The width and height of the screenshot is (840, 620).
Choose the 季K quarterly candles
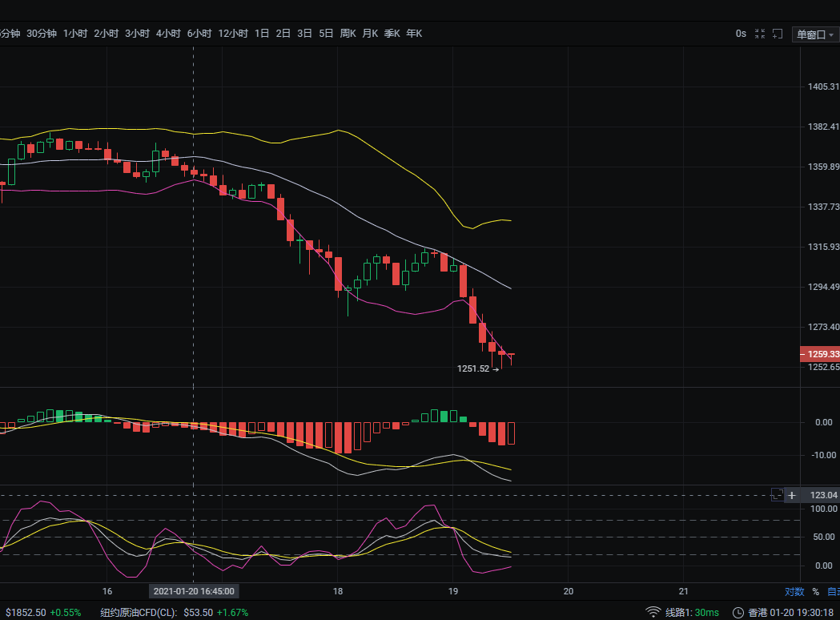point(392,33)
